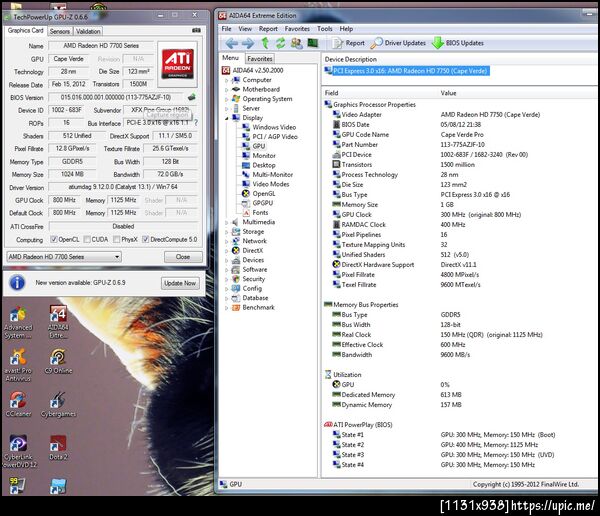Open the Advanced System desktop icon
This screenshot has width=600, height=516.
[18, 323]
